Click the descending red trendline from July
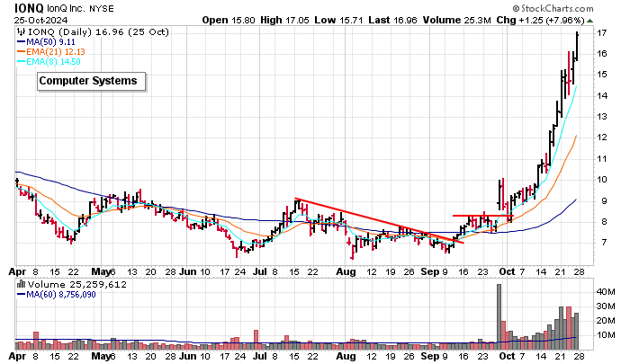This screenshot has height=364, width=630. (x=379, y=221)
